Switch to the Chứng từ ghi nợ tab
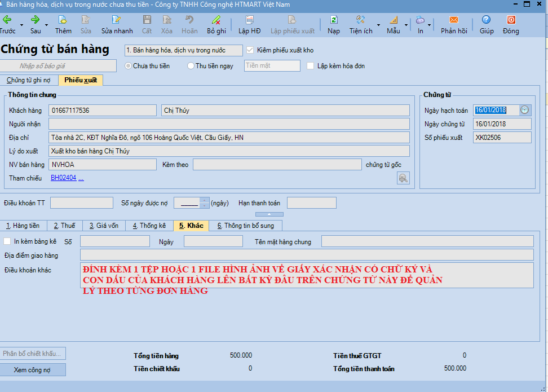This screenshot has width=548, height=392. pos(28,80)
